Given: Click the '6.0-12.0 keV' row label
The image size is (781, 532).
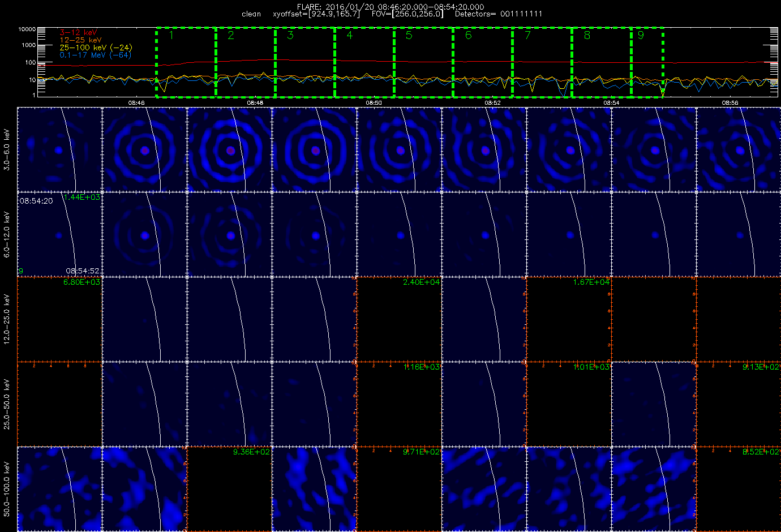Looking at the screenshot, I should pos(7,234).
